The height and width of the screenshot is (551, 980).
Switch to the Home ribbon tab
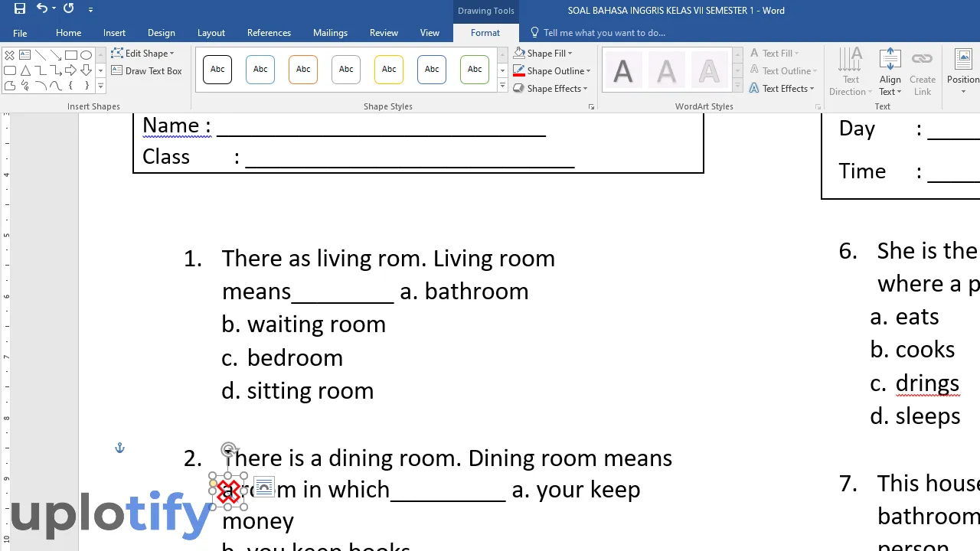(68, 33)
